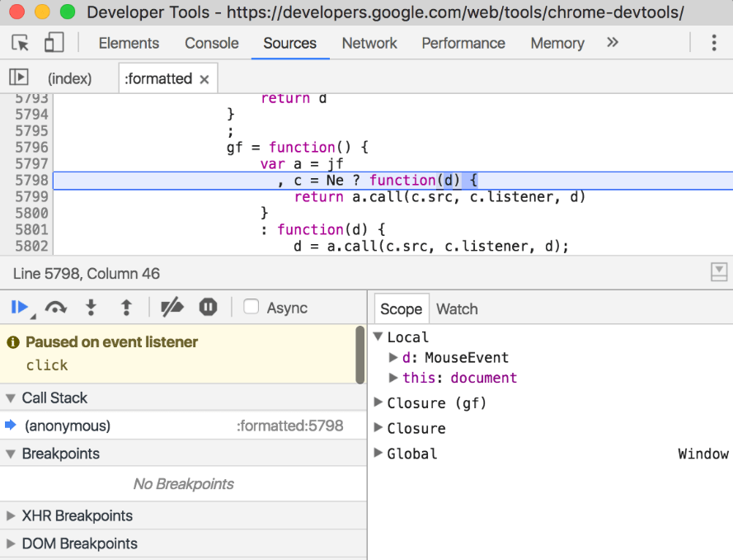Activate the inspect element picker icon
This screenshot has width=733, height=560.
[x=20, y=43]
